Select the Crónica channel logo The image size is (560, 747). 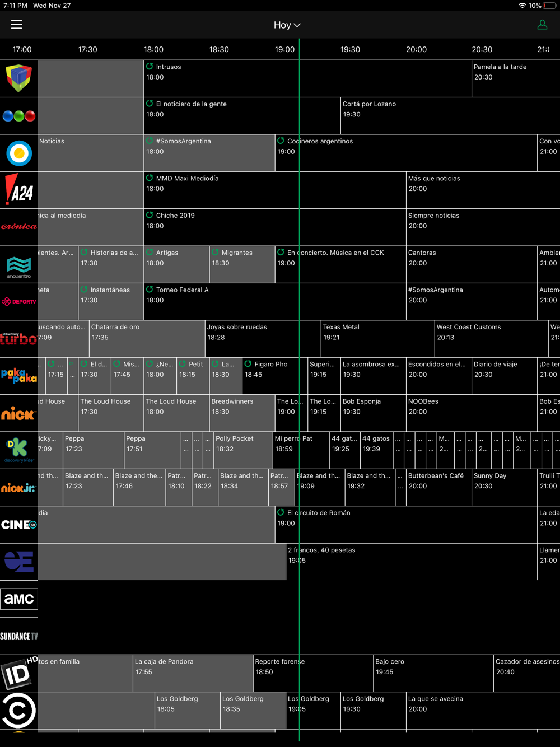(19, 227)
